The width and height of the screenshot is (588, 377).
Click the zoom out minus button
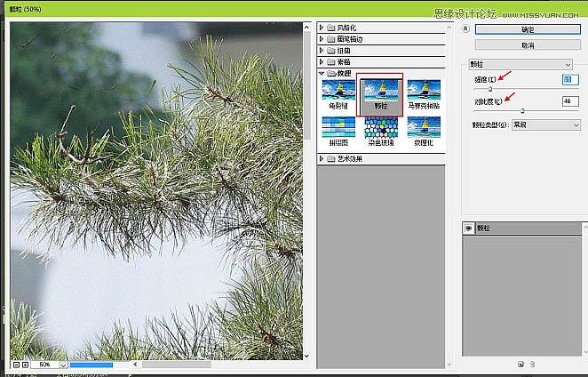tap(17, 365)
